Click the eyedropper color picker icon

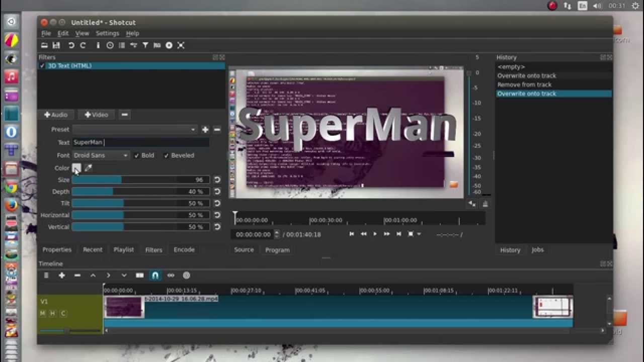point(89,168)
